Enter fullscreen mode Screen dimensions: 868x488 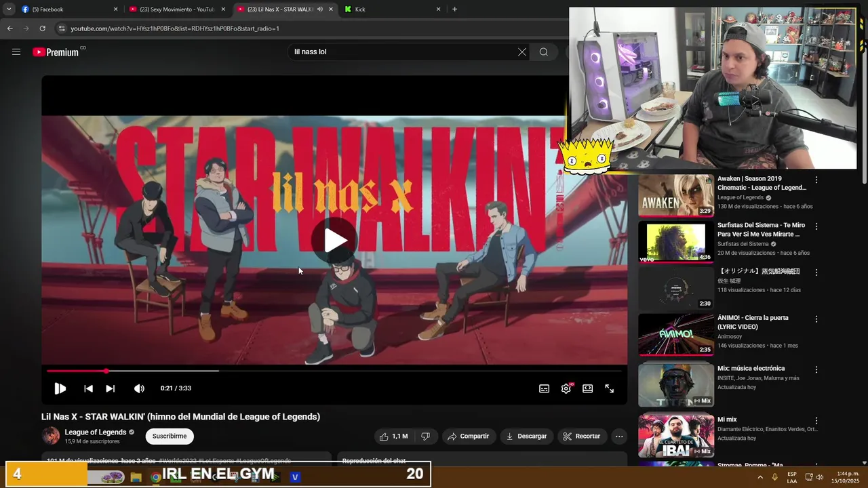coord(610,388)
